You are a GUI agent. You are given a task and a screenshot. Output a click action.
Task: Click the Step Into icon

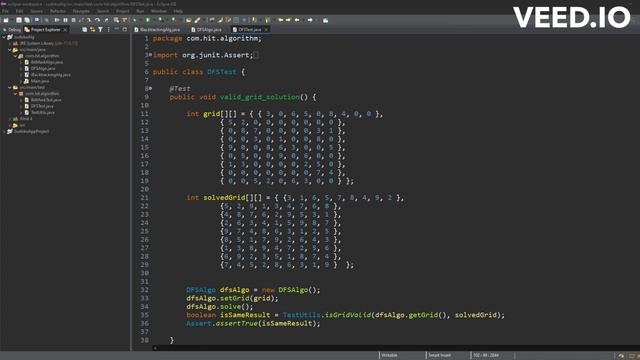tap(89, 20)
